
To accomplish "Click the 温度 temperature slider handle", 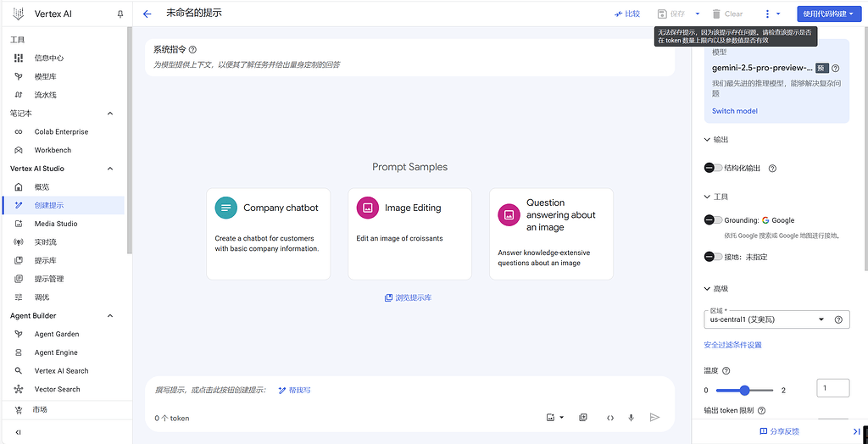I will 744,391.
